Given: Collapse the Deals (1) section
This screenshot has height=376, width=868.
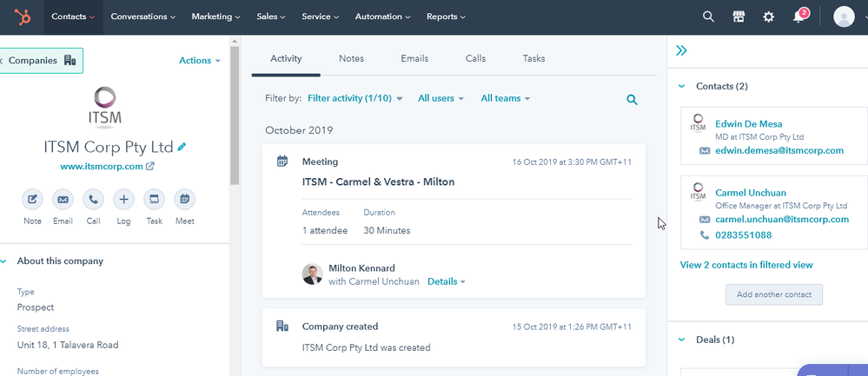Looking at the screenshot, I should point(682,340).
